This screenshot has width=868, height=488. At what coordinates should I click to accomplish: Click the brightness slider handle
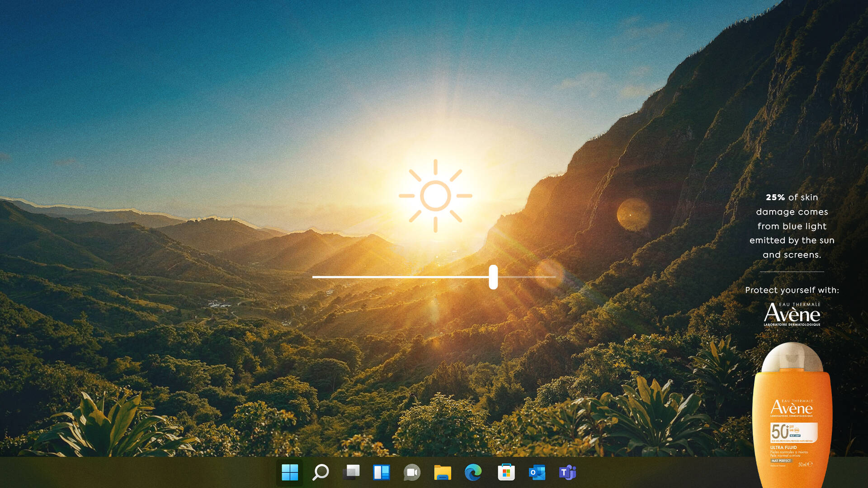493,277
